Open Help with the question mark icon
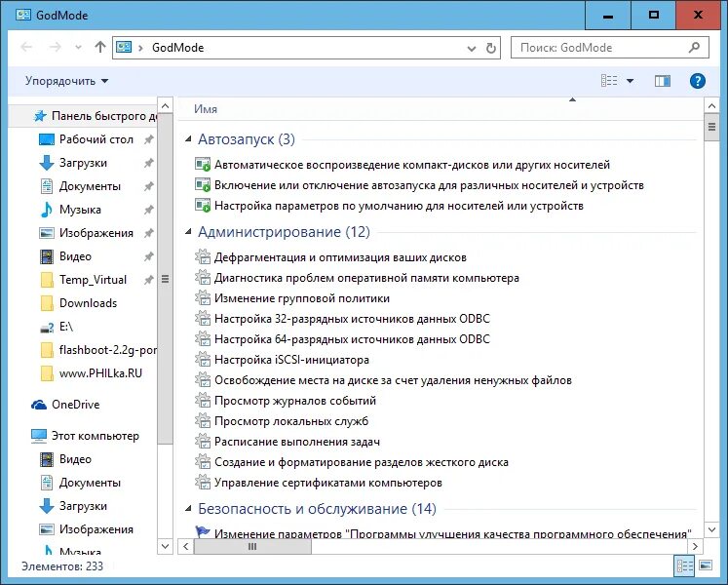The image size is (728, 585). pyautogui.click(x=698, y=81)
